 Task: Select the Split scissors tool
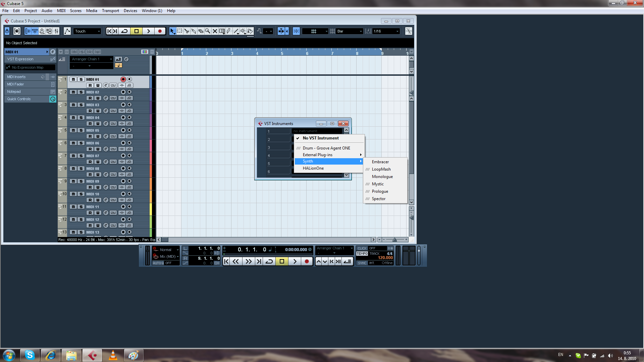(x=186, y=31)
